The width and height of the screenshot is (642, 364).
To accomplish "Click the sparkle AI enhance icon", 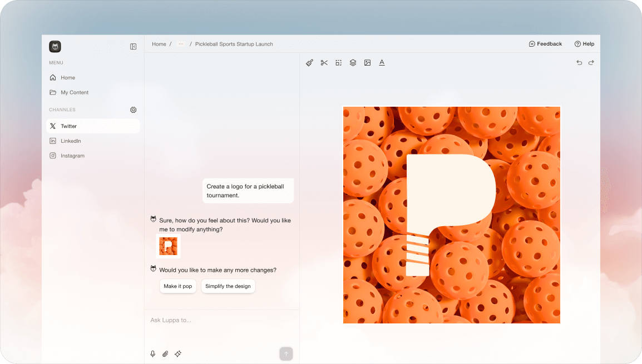I will tap(178, 353).
